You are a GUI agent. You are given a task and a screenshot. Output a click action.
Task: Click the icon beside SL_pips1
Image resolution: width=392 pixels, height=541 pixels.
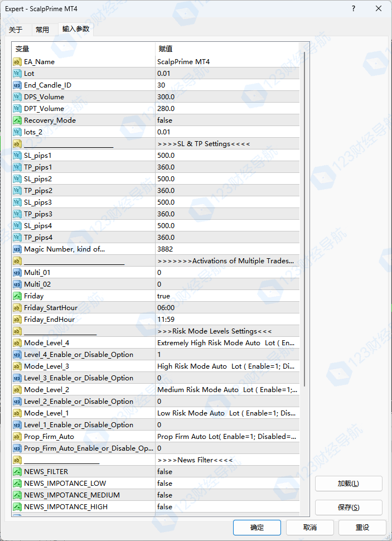(17, 156)
